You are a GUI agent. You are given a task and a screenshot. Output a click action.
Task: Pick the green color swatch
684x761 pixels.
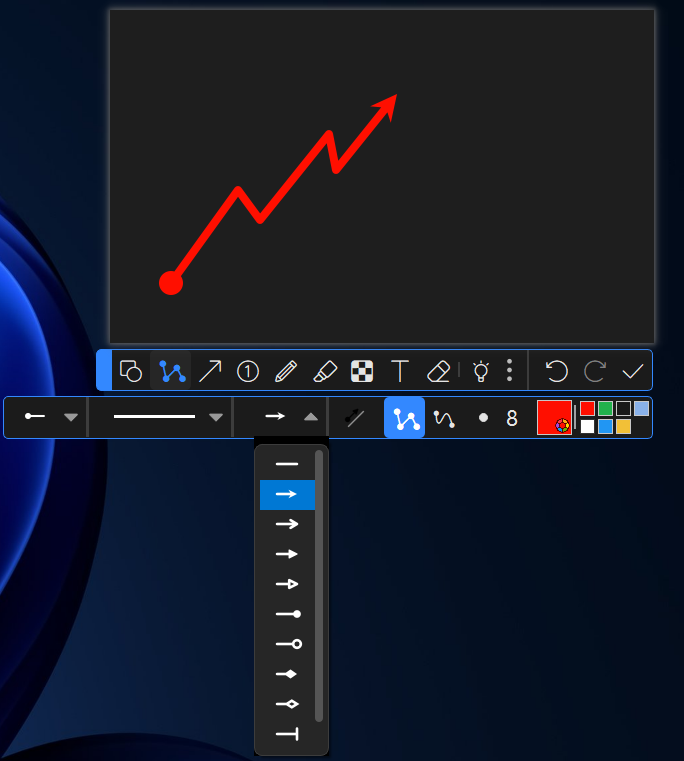605,408
